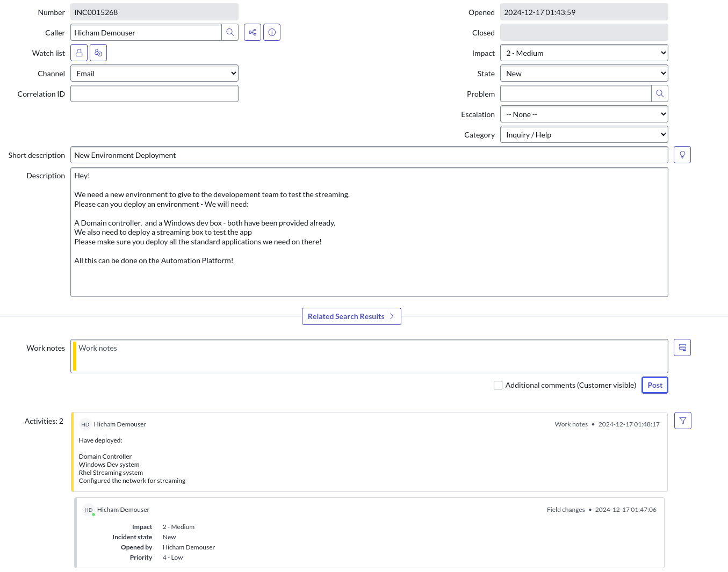Click 'Domain Controller' line in work note
The image size is (728, 572).
click(x=105, y=457)
